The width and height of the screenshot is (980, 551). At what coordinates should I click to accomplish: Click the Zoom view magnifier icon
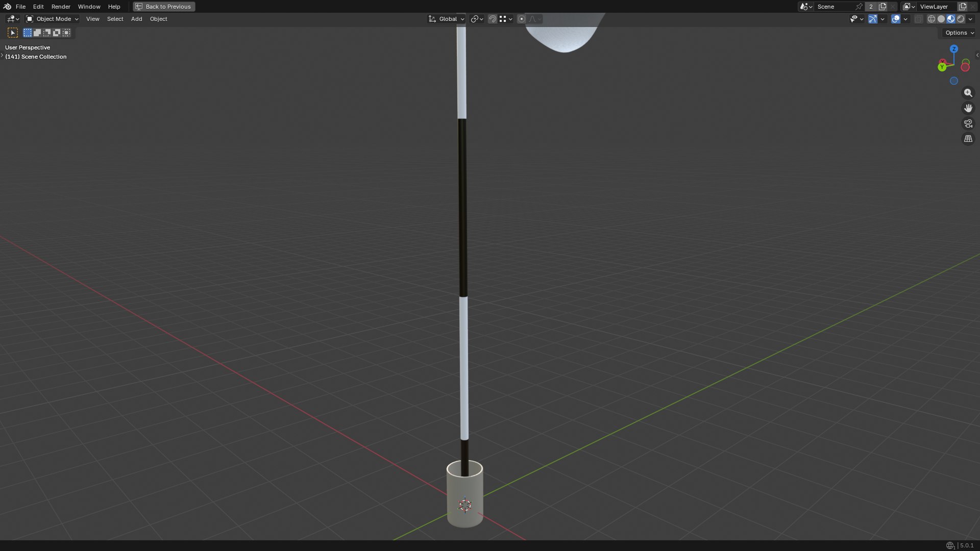tap(968, 93)
